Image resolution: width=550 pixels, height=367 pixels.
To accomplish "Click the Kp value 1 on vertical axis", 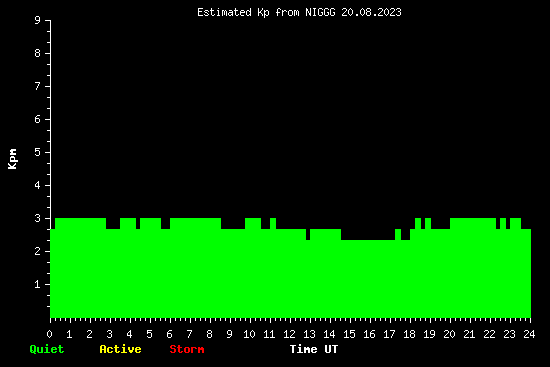I will (x=38, y=284).
